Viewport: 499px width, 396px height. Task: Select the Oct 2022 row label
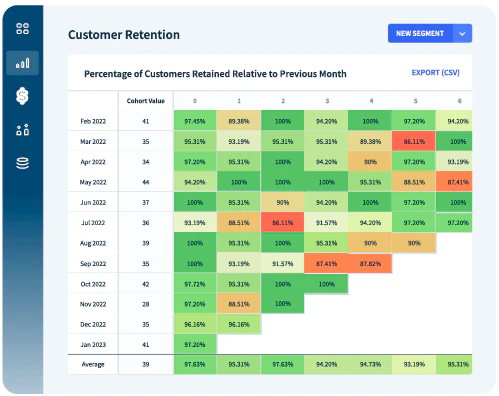[93, 284]
